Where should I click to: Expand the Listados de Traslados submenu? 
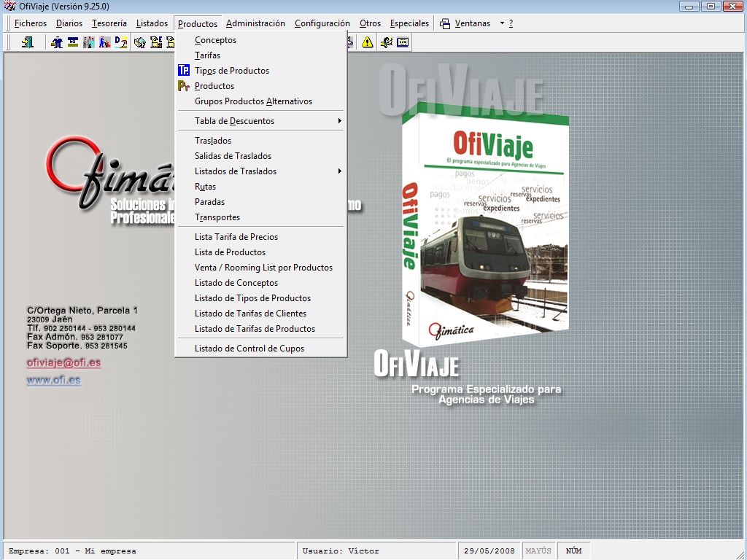point(236,171)
